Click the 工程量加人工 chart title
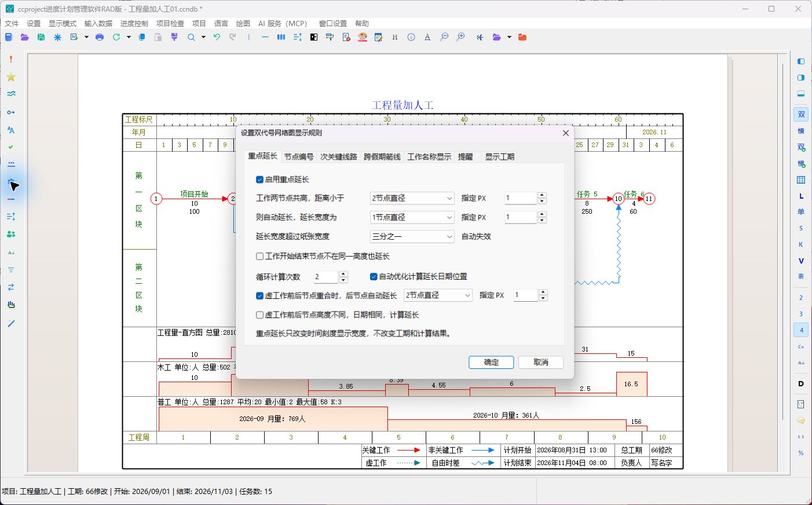812x505 pixels. coord(403,105)
